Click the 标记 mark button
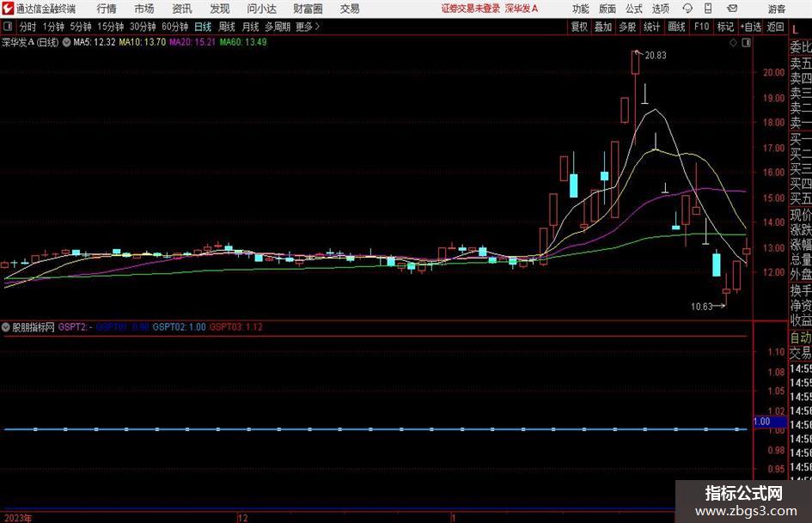 click(x=725, y=27)
